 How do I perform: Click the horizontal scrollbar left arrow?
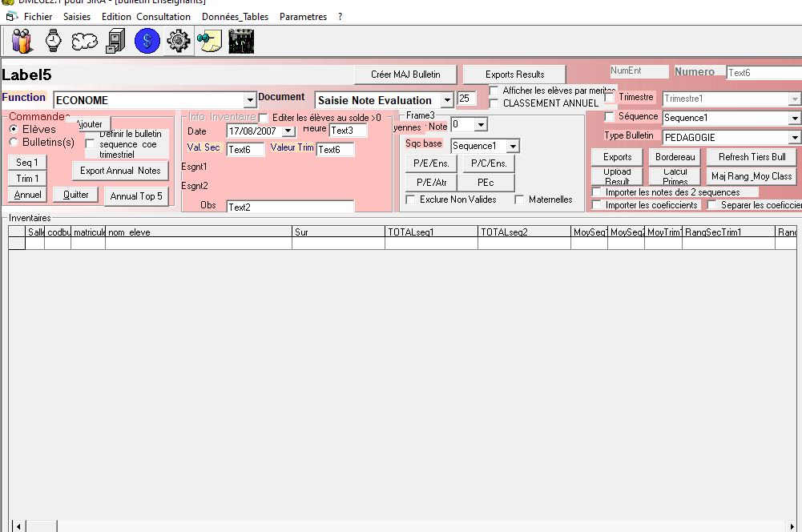pos(18,526)
